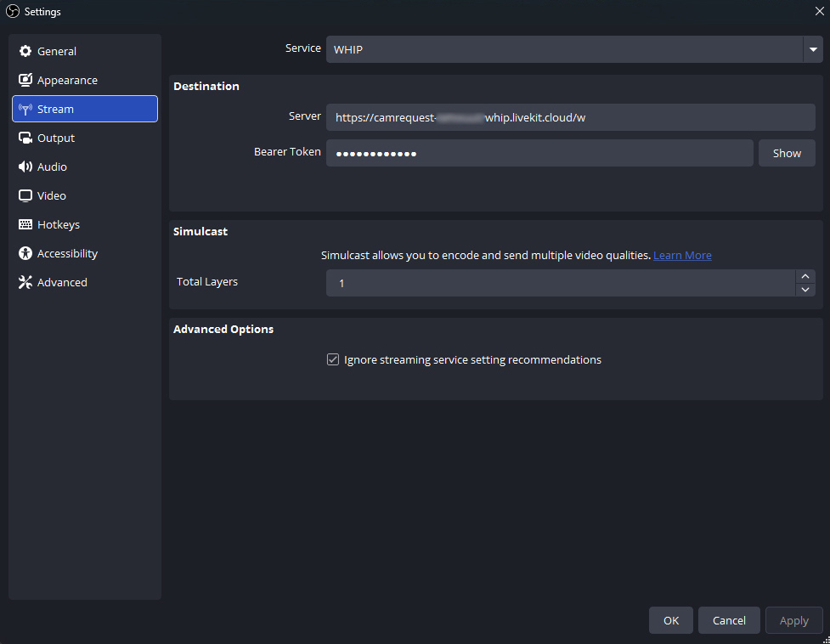Screen dimensions: 830x644
Task: Increase Total Layers with up arrow
Action: coord(805,276)
